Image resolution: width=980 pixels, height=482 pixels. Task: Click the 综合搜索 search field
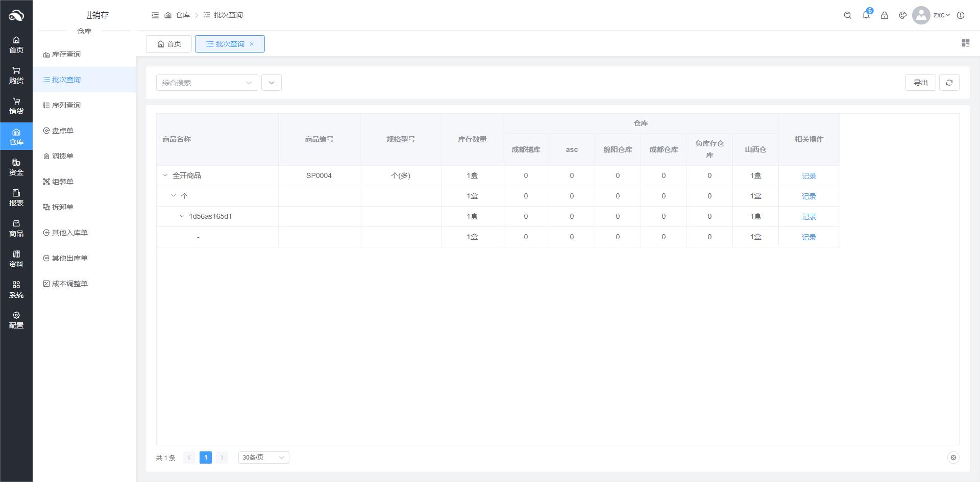pyautogui.click(x=202, y=83)
